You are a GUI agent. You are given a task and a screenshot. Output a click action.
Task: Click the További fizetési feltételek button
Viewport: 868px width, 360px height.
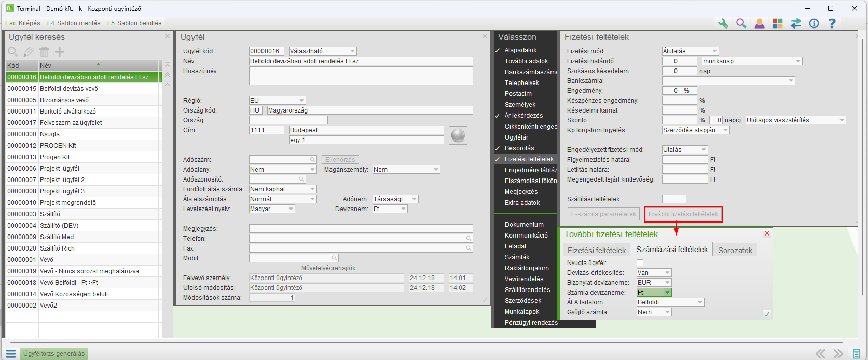point(683,214)
